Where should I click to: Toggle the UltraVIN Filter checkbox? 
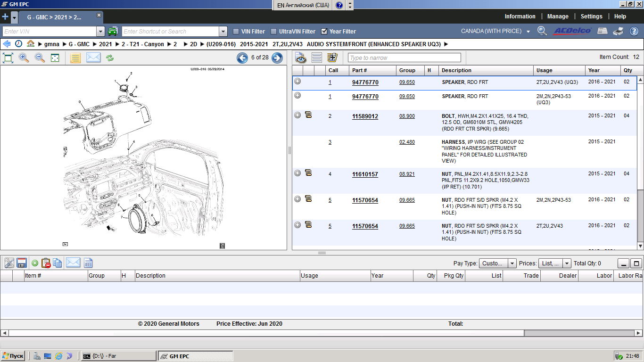click(274, 32)
